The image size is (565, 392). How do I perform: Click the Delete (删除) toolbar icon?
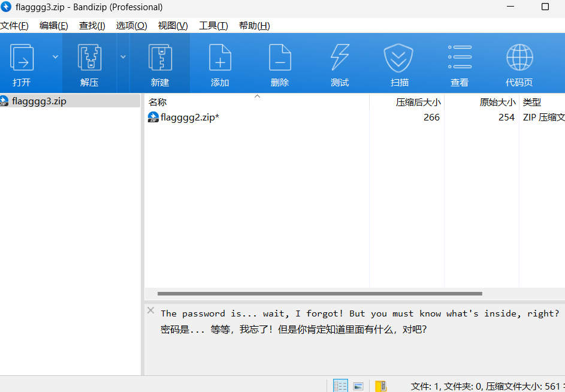[280, 58]
